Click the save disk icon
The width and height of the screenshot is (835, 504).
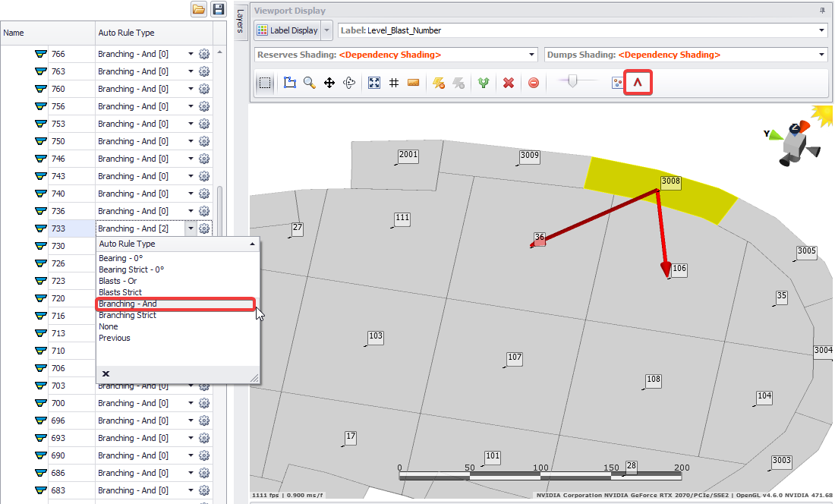(x=219, y=9)
